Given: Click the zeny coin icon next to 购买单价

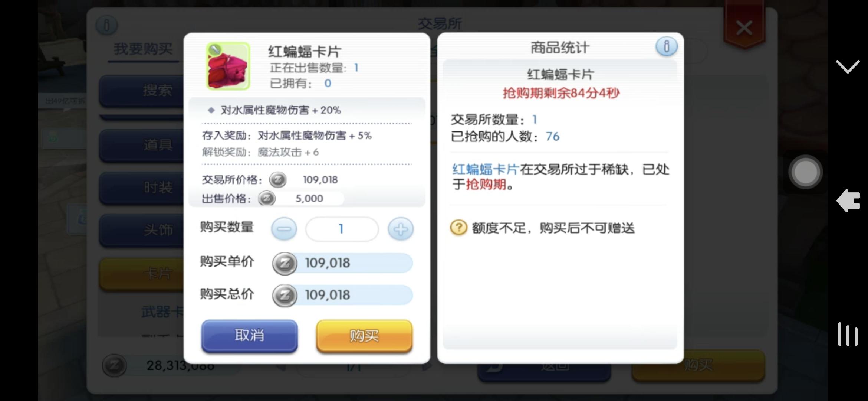Looking at the screenshot, I should 285,263.
